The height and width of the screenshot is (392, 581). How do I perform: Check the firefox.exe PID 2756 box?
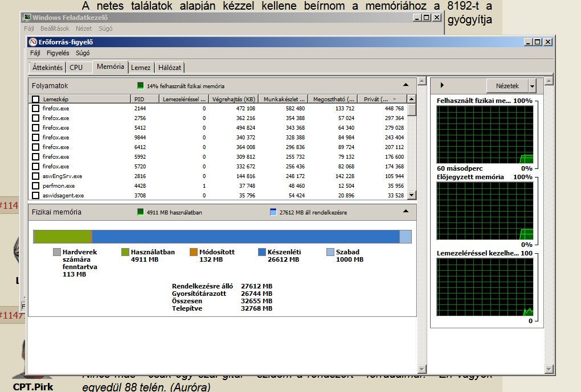(x=35, y=118)
